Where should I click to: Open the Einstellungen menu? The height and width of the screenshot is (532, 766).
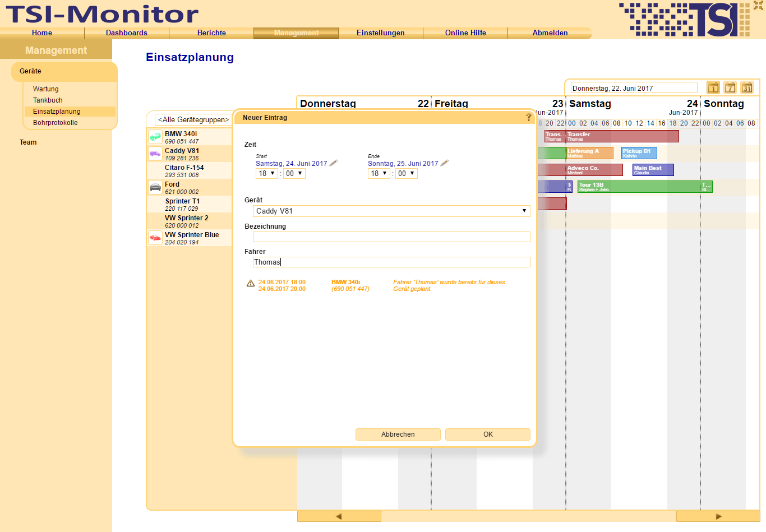tap(381, 33)
